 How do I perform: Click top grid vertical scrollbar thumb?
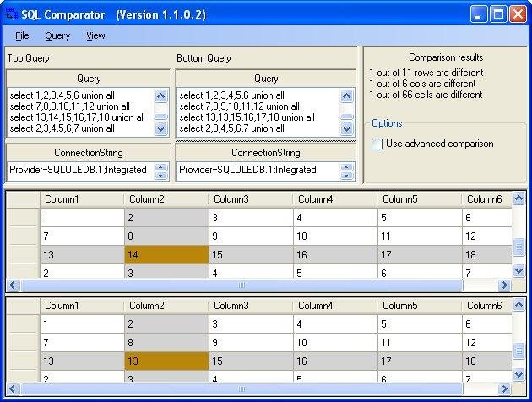pos(518,247)
